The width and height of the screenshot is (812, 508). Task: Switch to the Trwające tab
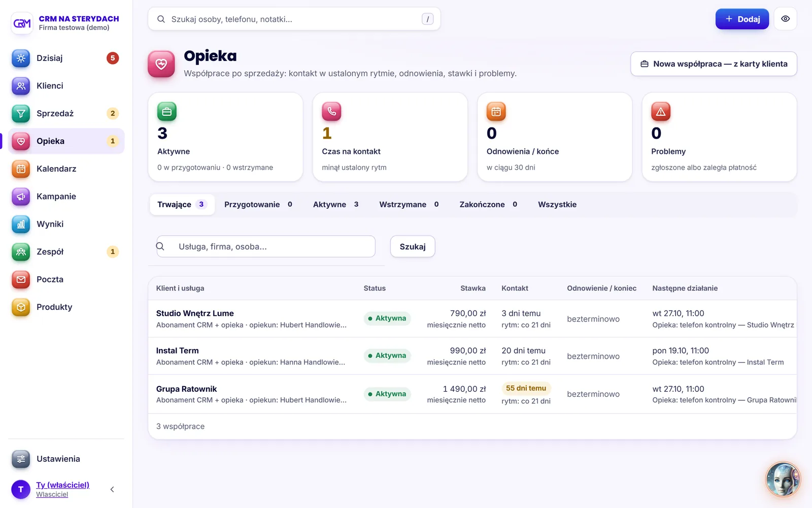[182, 204]
